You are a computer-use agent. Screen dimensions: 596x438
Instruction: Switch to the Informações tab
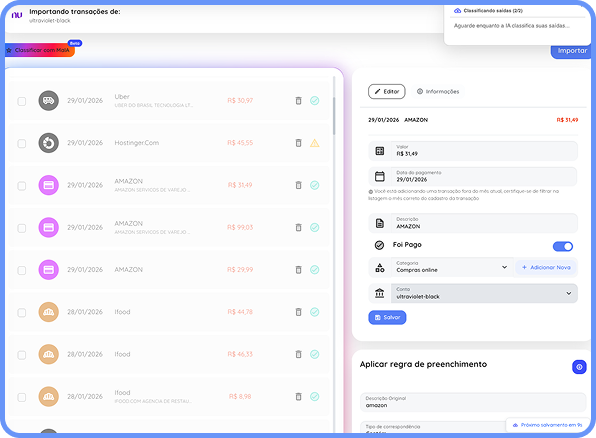(x=438, y=92)
